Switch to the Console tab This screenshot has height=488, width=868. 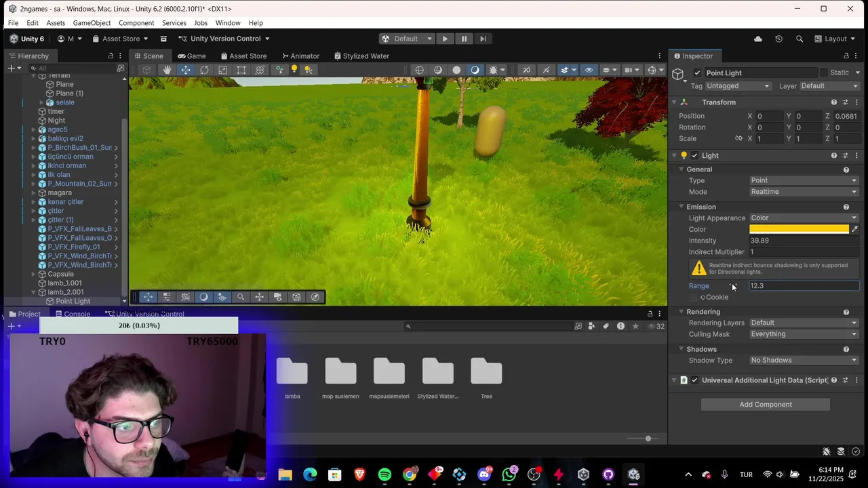[73, 314]
